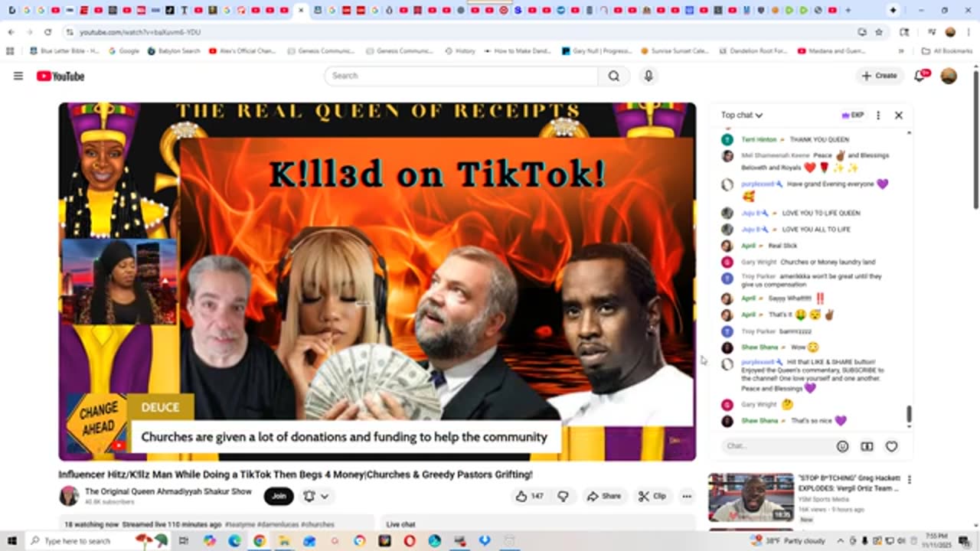980x551 pixels.
Task: Open notification preferences dropdown next to Join
Action: coord(316,496)
